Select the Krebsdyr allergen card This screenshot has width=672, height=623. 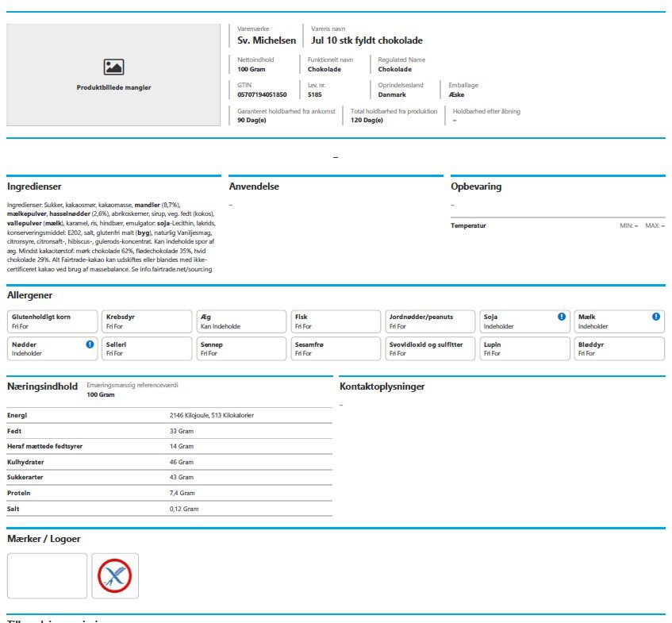(x=147, y=321)
